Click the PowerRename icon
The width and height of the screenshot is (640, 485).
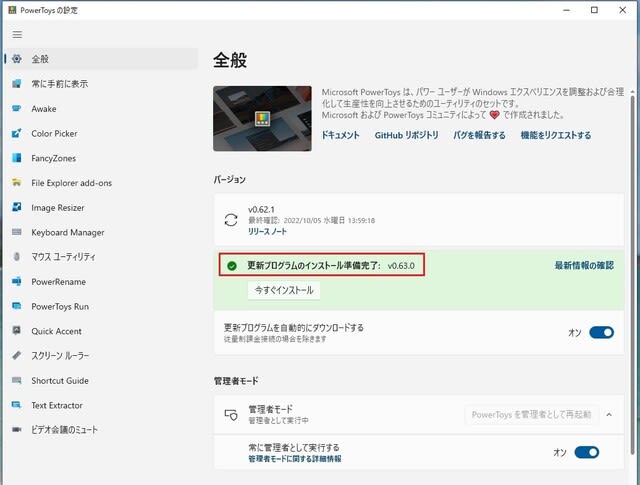(x=17, y=281)
